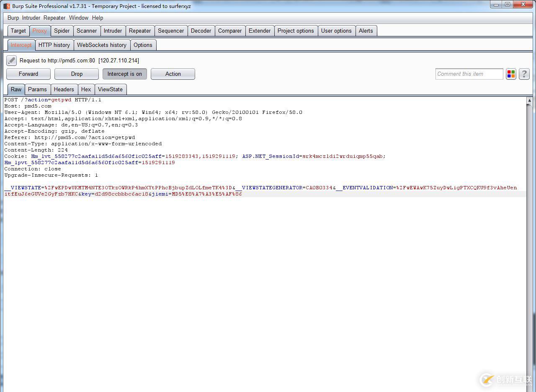The height and width of the screenshot is (392, 536).
Task: Maximize the Burp Suite window
Action: tap(508, 5)
